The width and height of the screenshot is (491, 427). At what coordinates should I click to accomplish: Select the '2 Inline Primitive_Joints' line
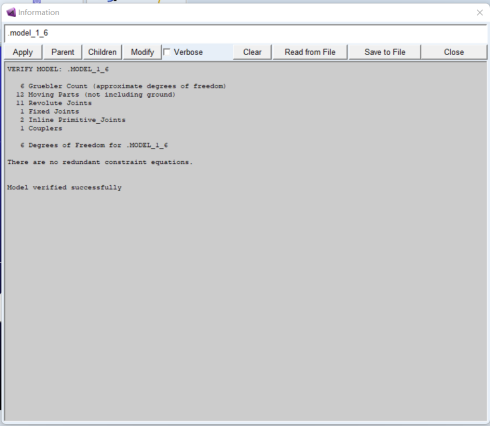[x=73, y=120]
